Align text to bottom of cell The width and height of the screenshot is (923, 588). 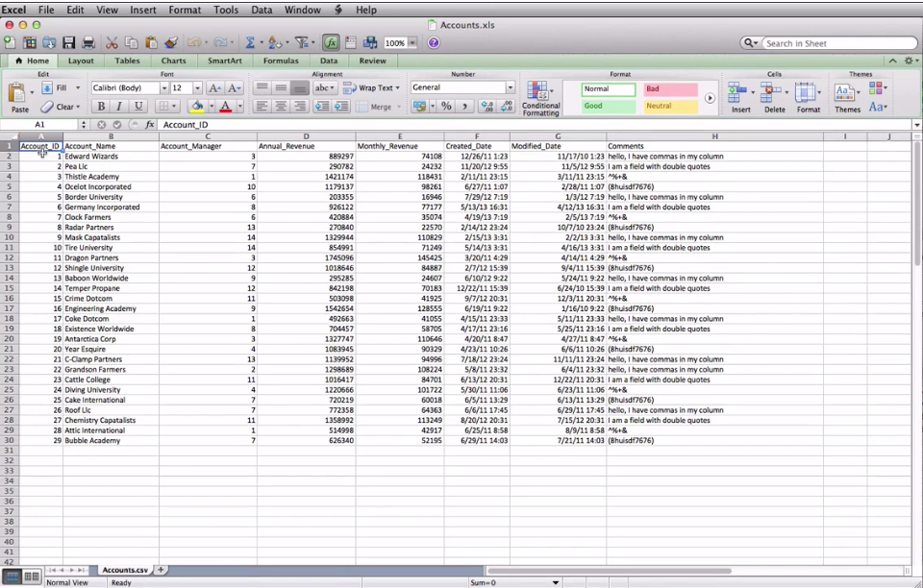300,87
